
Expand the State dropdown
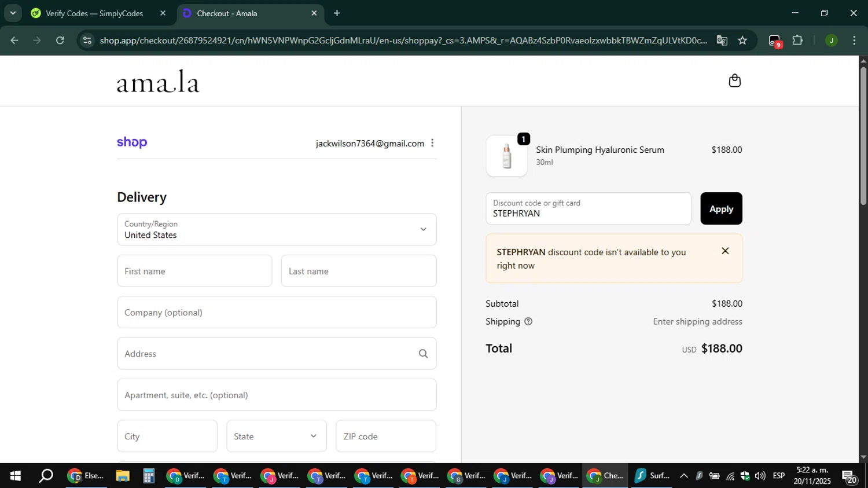(277, 436)
